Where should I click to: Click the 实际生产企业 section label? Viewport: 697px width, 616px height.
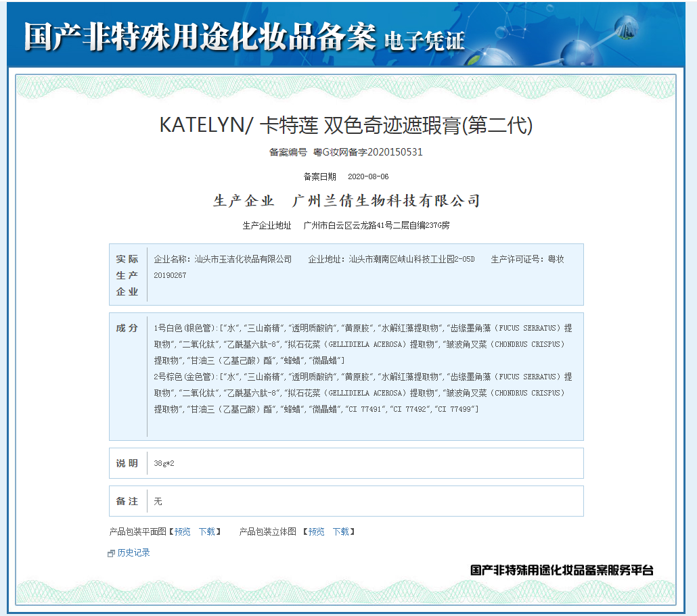click(127, 275)
